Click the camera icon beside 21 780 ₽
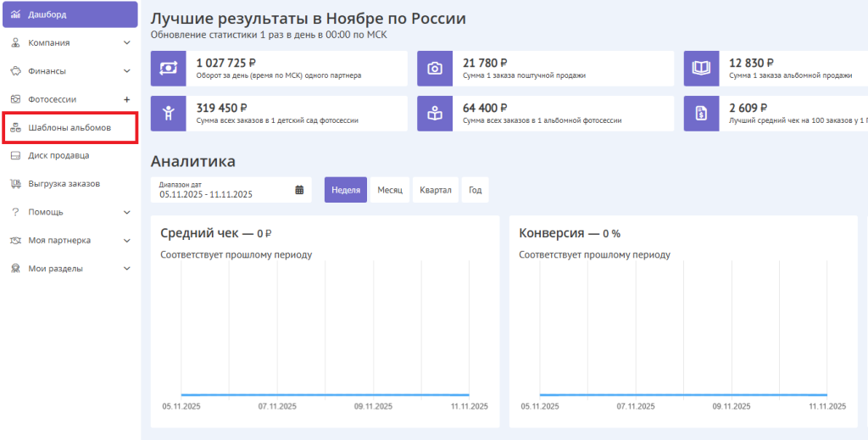Image resolution: width=868 pixels, height=440 pixels. click(435, 69)
